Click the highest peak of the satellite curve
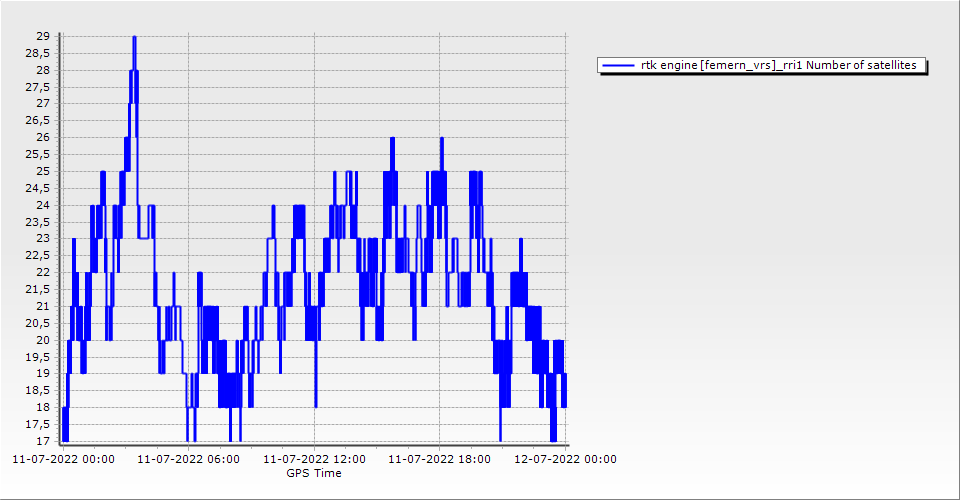 [x=134, y=38]
